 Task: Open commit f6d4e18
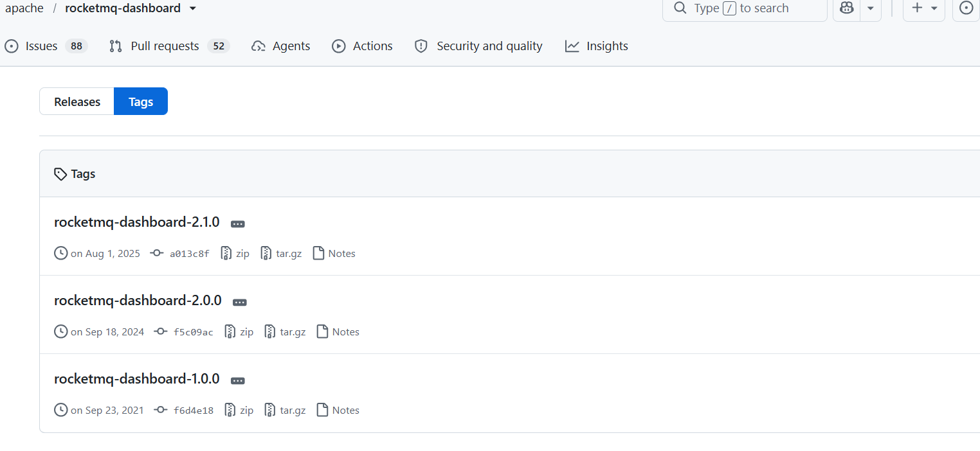pyautogui.click(x=194, y=411)
